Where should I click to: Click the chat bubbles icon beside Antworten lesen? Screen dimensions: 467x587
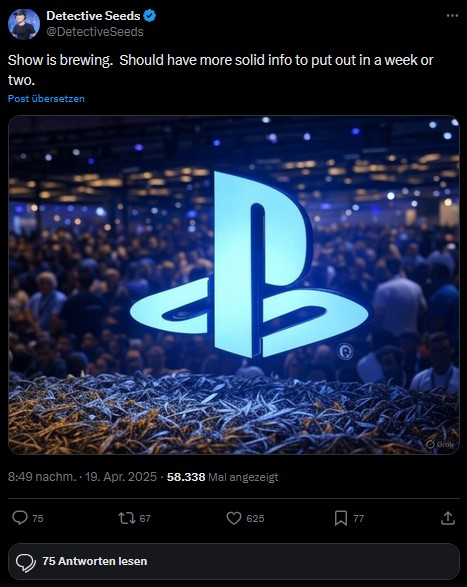point(26,562)
